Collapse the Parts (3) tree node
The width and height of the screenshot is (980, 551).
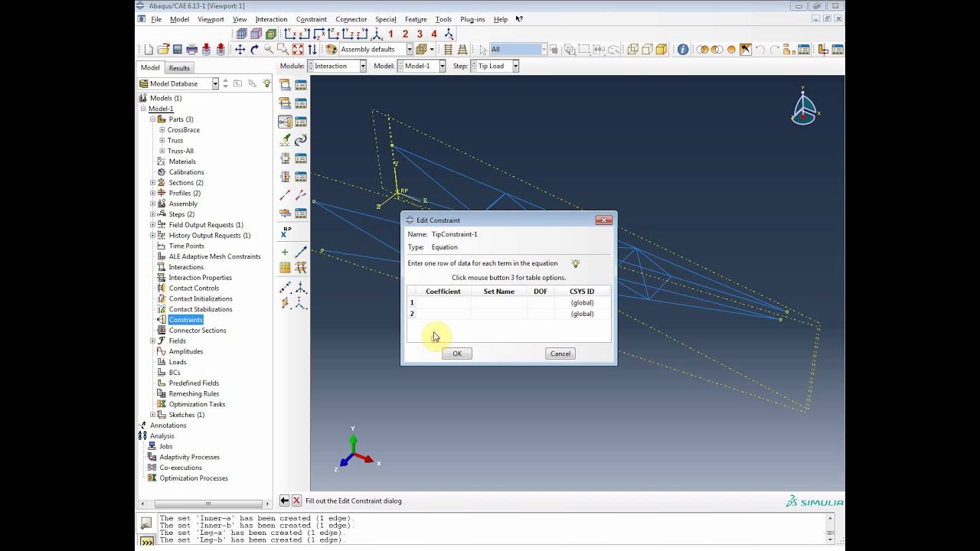[x=152, y=119]
